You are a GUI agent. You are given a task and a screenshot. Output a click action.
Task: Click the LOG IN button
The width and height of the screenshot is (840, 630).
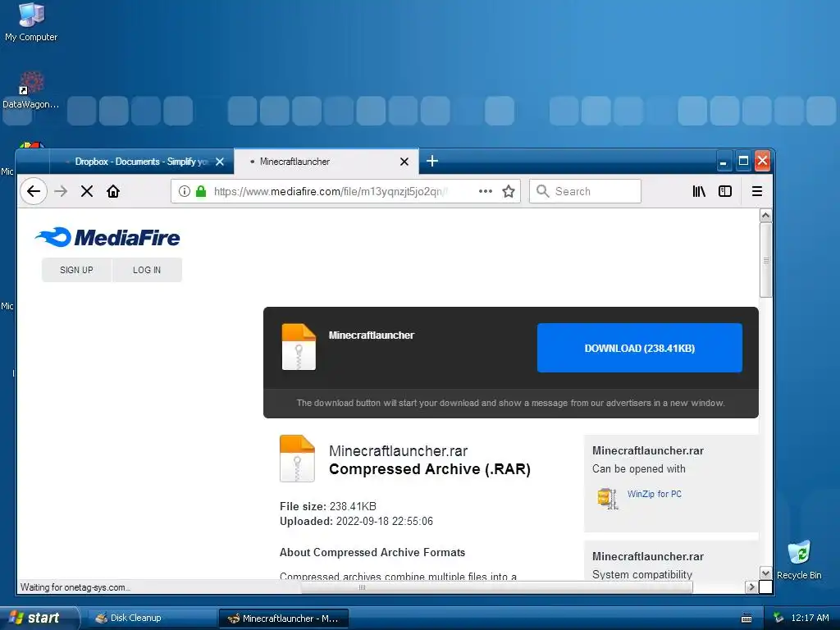(x=147, y=270)
